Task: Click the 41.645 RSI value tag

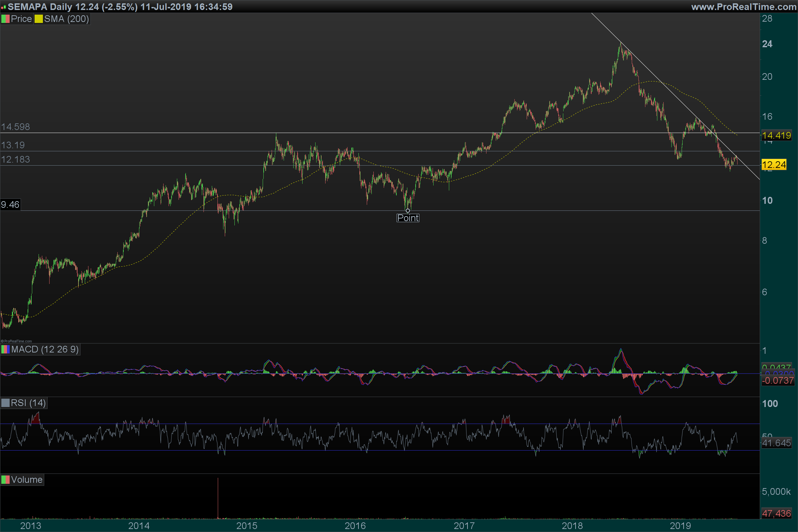Action: point(776,443)
